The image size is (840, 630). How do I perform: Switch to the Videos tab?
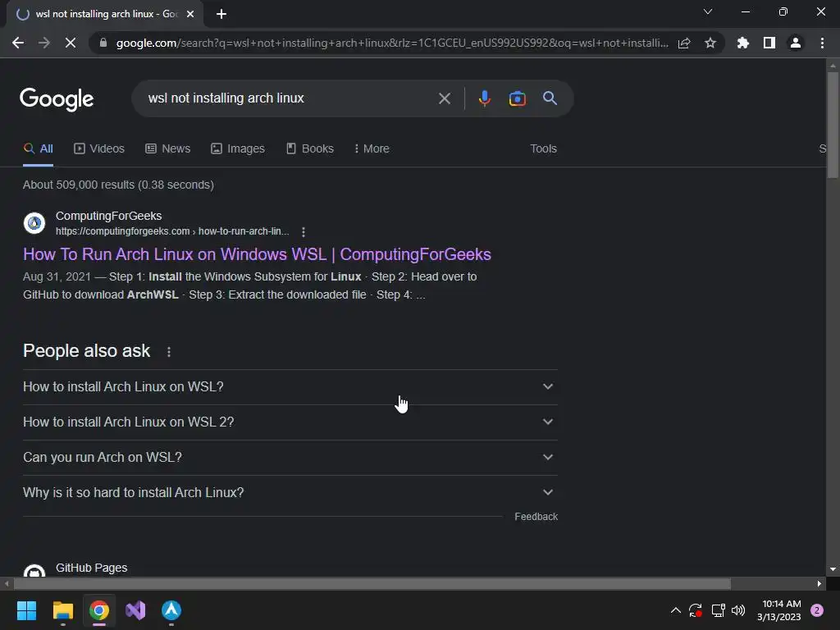point(99,149)
